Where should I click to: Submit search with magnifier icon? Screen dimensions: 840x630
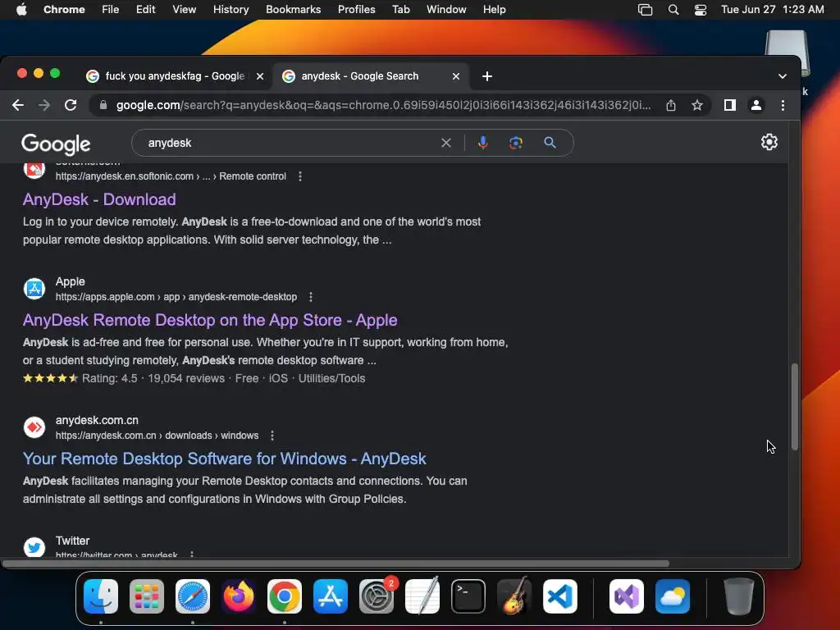click(x=550, y=143)
